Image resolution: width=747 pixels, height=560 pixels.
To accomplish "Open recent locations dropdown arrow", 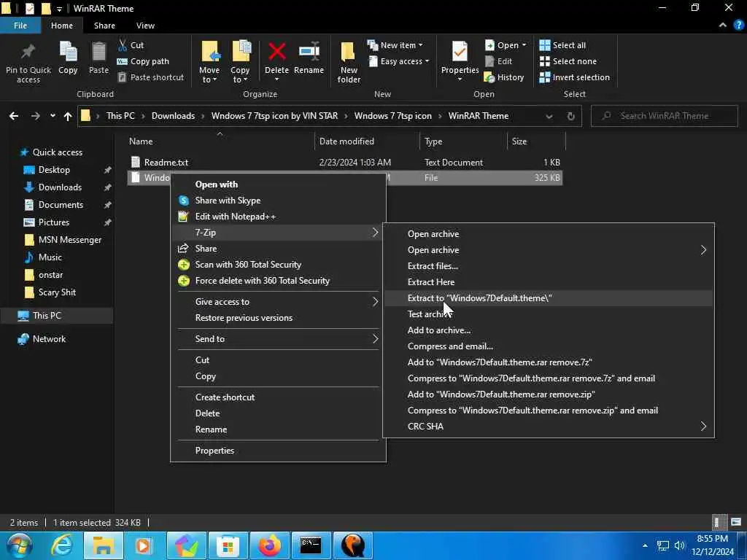I will 53,116.
